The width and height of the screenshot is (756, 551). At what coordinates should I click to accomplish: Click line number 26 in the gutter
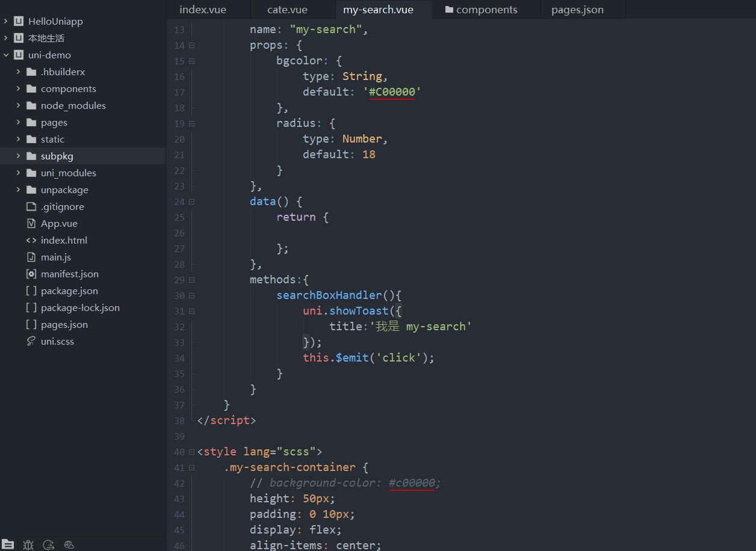pyautogui.click(x=179, y=233)
